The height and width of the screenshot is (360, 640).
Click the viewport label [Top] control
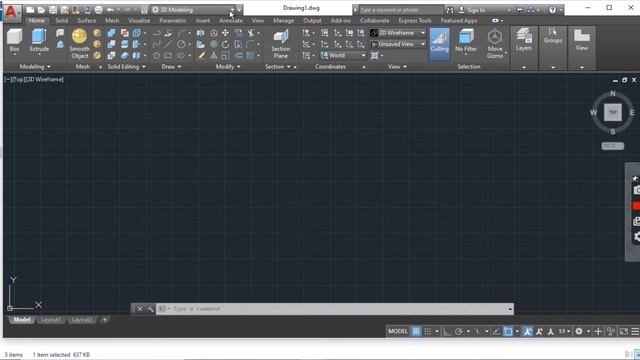18,80
